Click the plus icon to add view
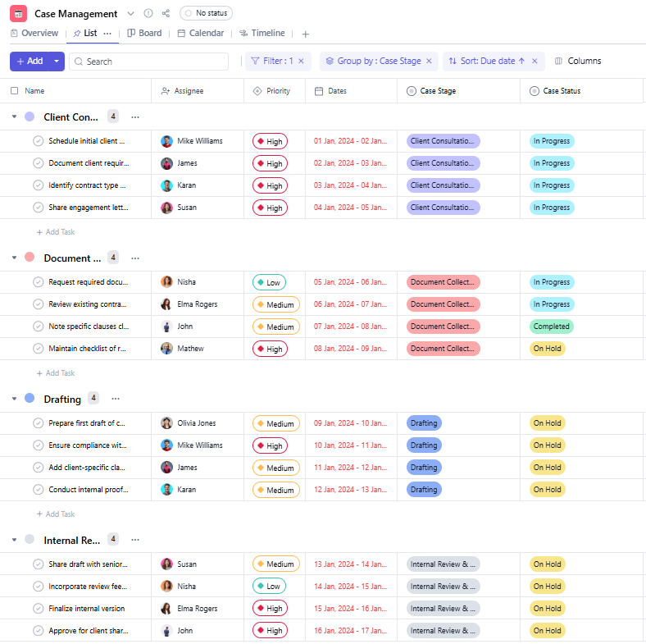Image resolution: width=646 pixels, height=644 pixels. click(x=306, y=34)
